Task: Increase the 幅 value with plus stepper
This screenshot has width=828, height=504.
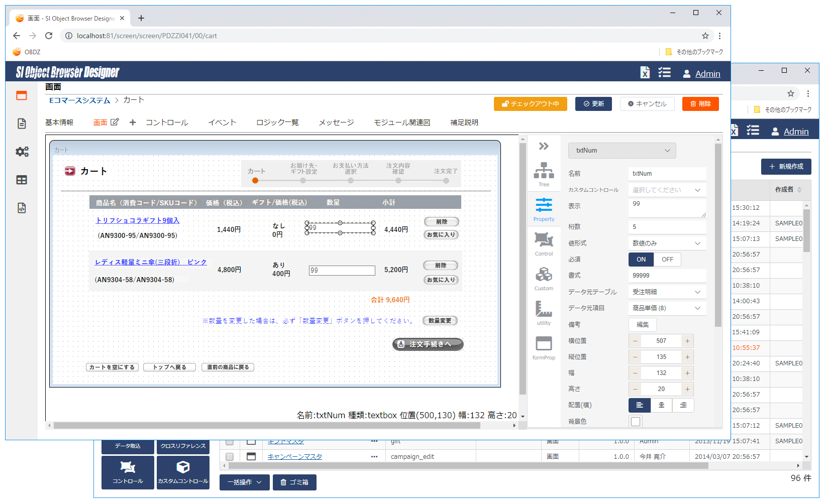Action: (687, 373)
